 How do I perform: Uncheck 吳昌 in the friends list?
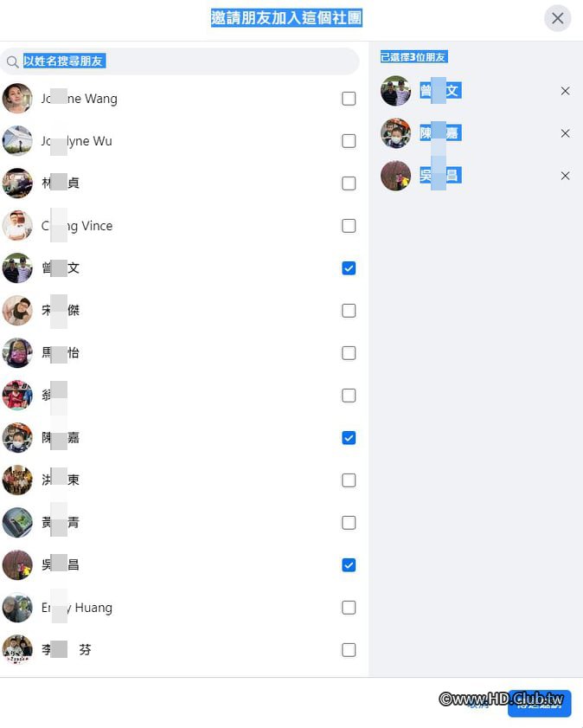[x=349, y=565]
